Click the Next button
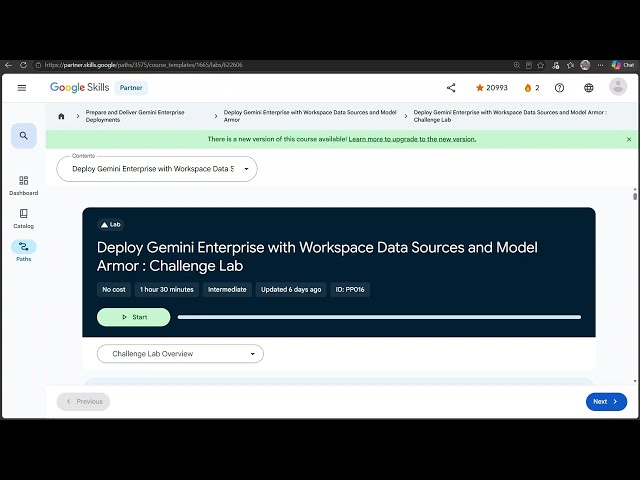Image resolution: width=640 pixels, height=480 pixels. click(606, 402)
